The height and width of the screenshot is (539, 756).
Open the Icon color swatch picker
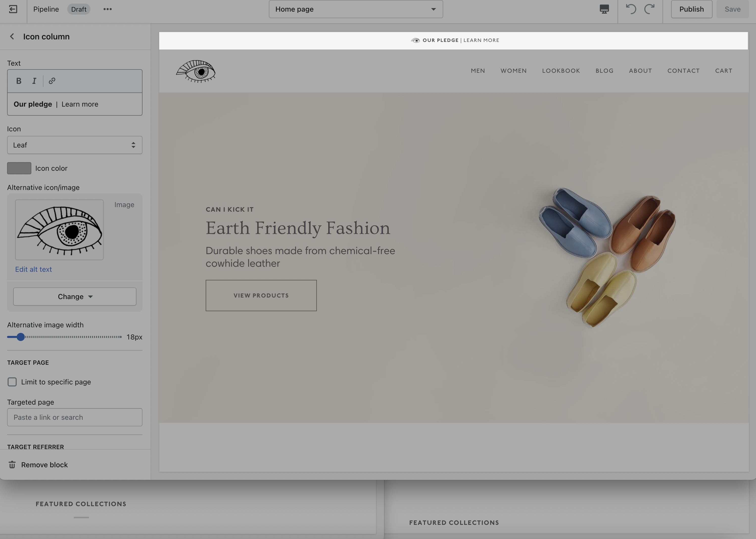19,168
